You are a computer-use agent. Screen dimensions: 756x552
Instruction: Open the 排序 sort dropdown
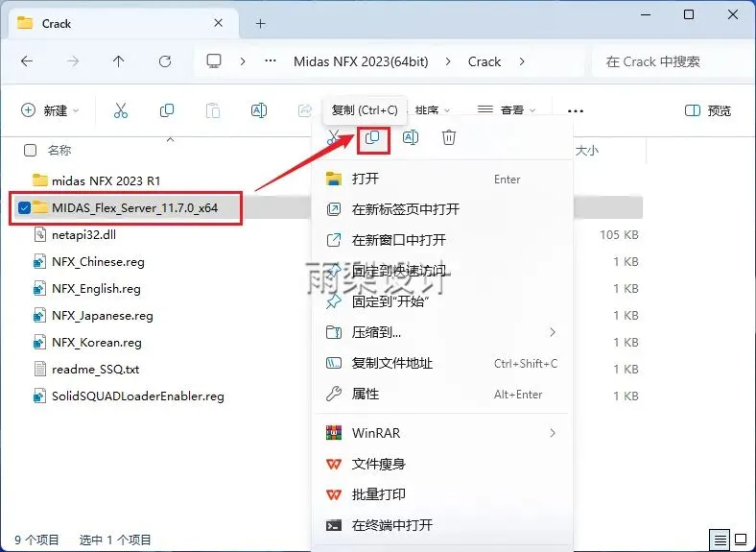433,110
